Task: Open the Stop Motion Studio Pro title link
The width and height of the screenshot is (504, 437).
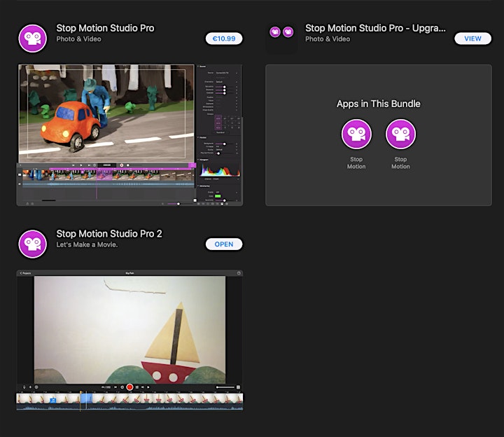Action: pos(105,28)
